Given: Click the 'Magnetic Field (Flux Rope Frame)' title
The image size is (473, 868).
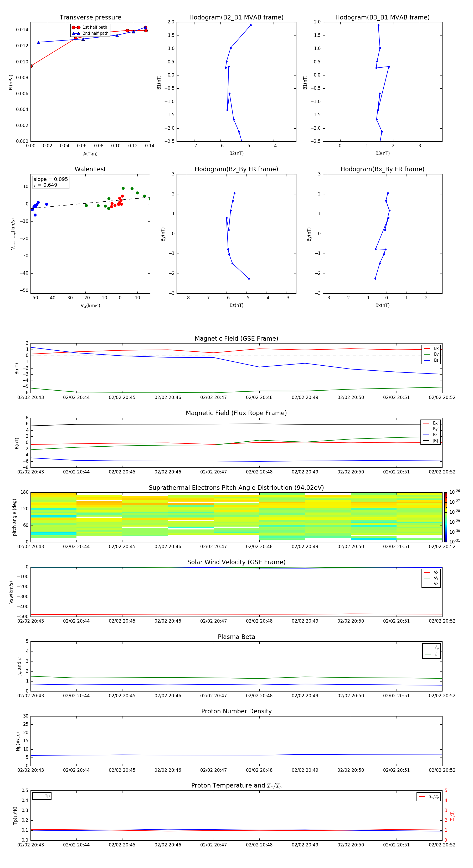Looking at the screenshot, I should pyautogui.click(x=236, y=413).
